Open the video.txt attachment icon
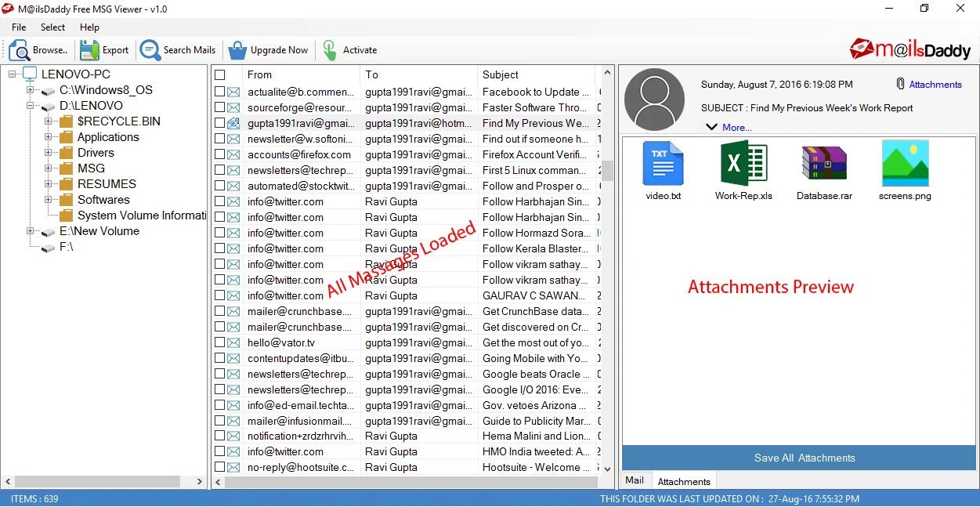Viewport: 980px width, 507px height. pos(664,163)
